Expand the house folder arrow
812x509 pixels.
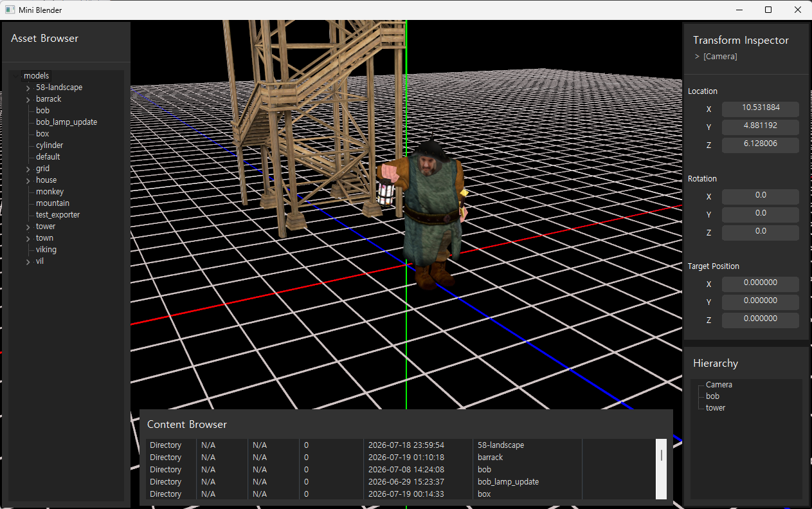pos(28,180)
